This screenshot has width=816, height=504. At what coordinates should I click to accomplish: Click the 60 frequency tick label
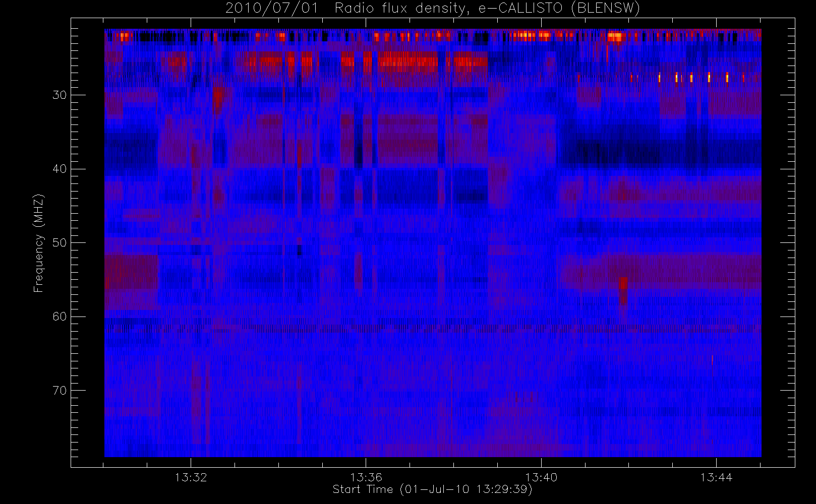pyautogui.click(x=59, y=317)
